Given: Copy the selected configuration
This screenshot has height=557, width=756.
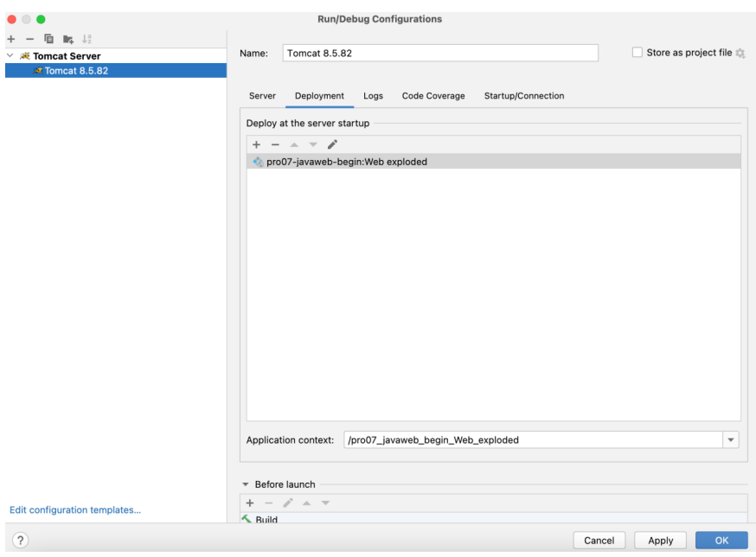Looking at the screenshot, I should pos(48,39).
